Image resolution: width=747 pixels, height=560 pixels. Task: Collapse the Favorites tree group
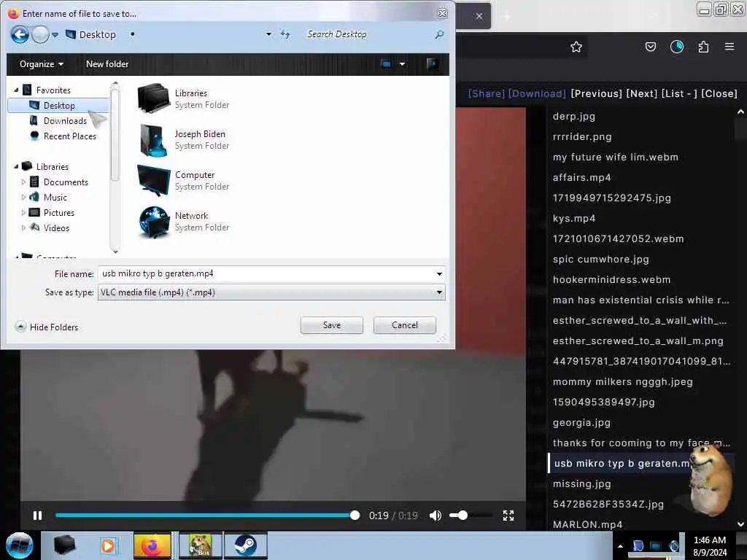16,90
